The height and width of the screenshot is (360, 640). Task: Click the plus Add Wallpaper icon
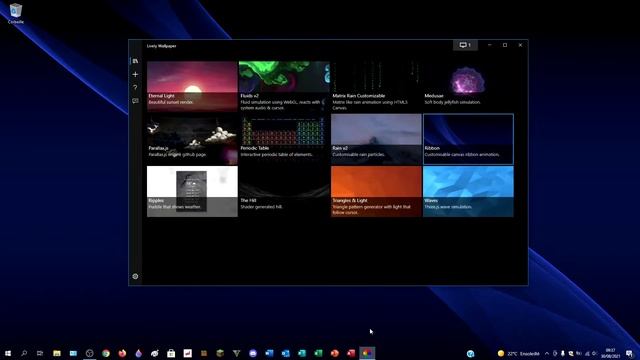(135, 74)
